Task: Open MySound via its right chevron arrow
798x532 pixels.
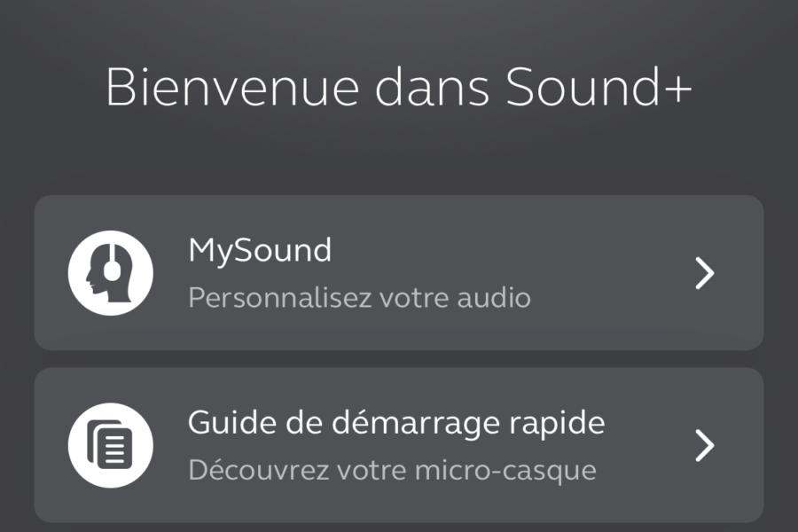Action: [x=705, y=273]
